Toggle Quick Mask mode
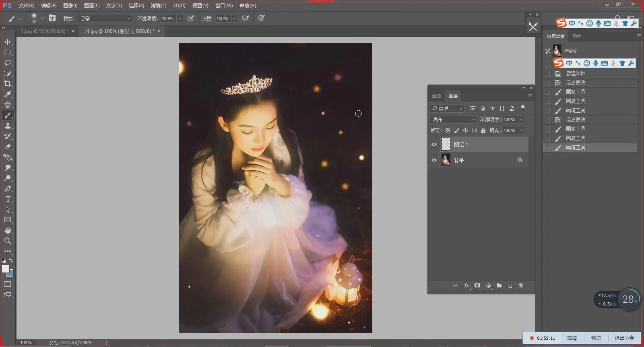Image resolution: width=644 pixels, height=347 pixels. [8, 284]
